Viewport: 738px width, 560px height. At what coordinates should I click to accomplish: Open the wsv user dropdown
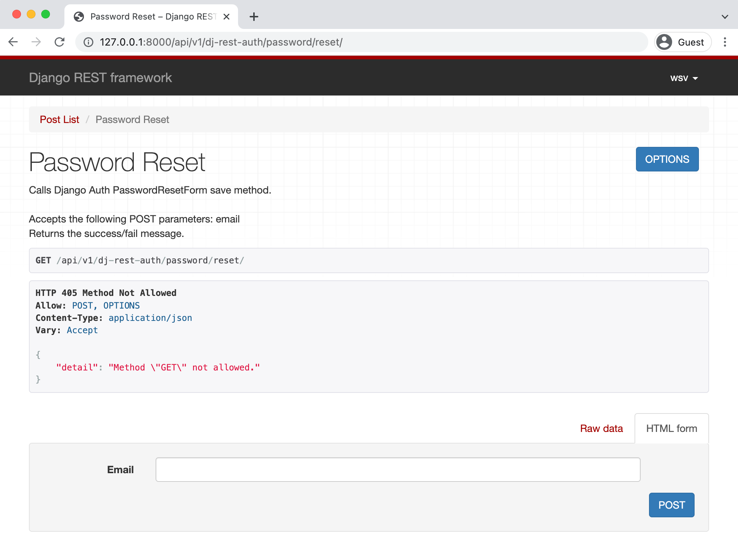684,78
